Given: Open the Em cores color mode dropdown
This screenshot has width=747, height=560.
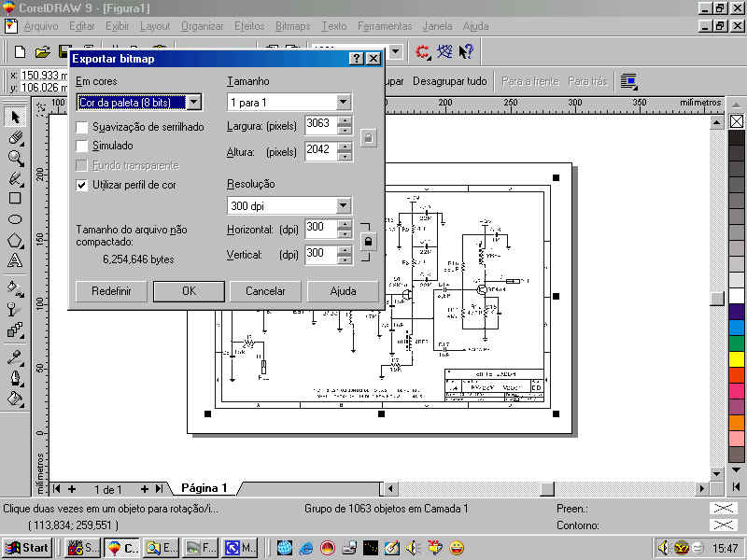Looking at the screenshot, I should click(193, 103).
